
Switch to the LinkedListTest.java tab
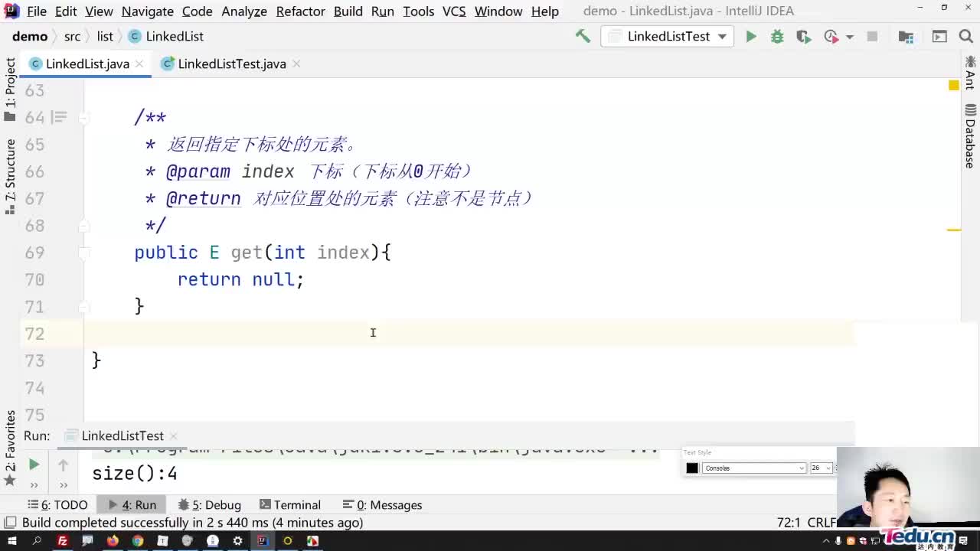coord(231,64)
